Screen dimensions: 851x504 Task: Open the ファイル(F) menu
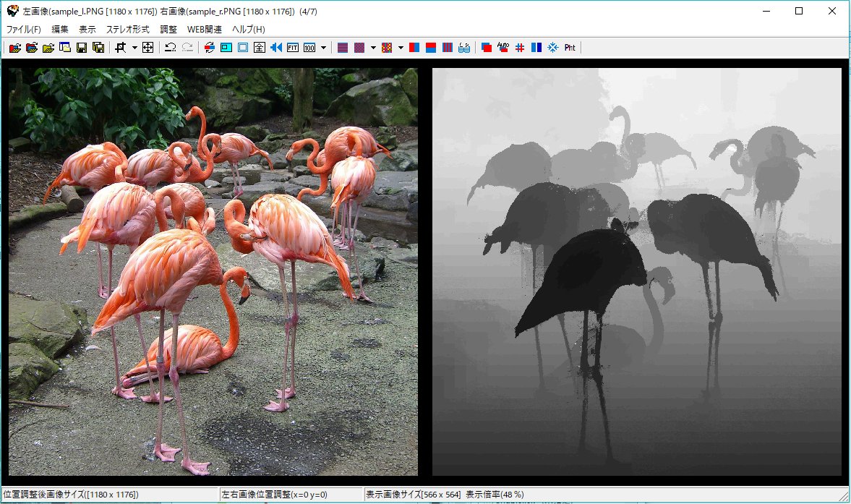24,29
